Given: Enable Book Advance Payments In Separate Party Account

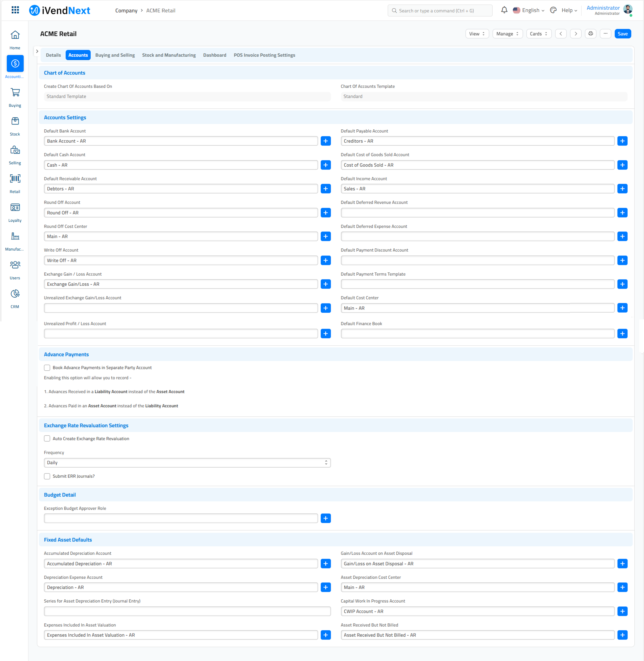Looking at the screenshot, I should (x=48, y=368).
